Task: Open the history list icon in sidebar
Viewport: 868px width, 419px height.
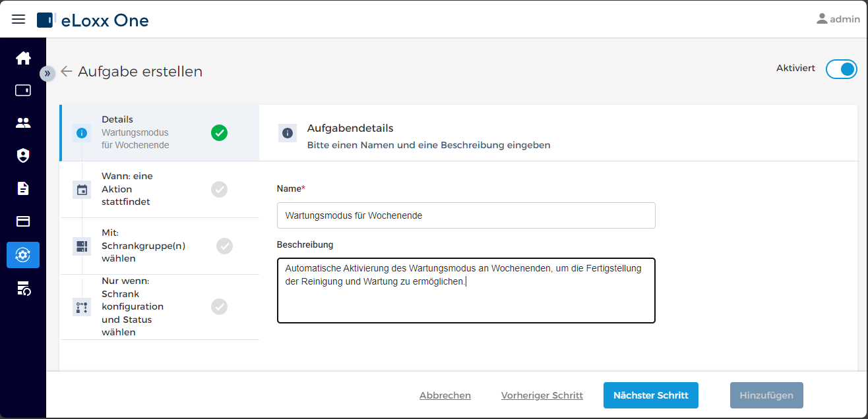Action: 23,288
